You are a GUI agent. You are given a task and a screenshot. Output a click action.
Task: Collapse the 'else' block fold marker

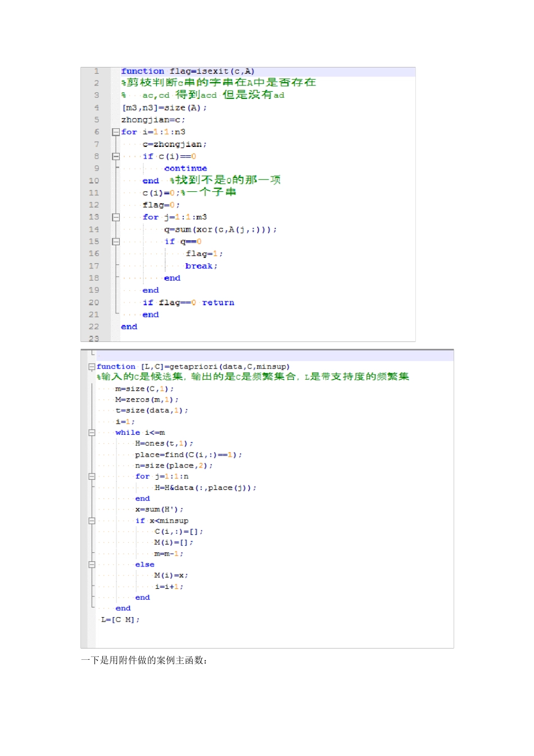pyautogui.click(x=92, y=565)
